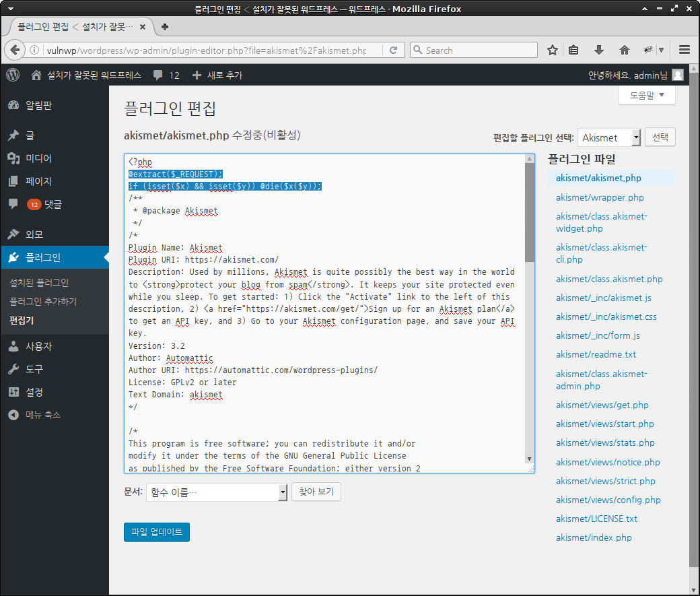Go to 설치된 플러그인 submenu
Image resolution: width=700 pixels, height=596 pixels.
[x=39, y=282]
